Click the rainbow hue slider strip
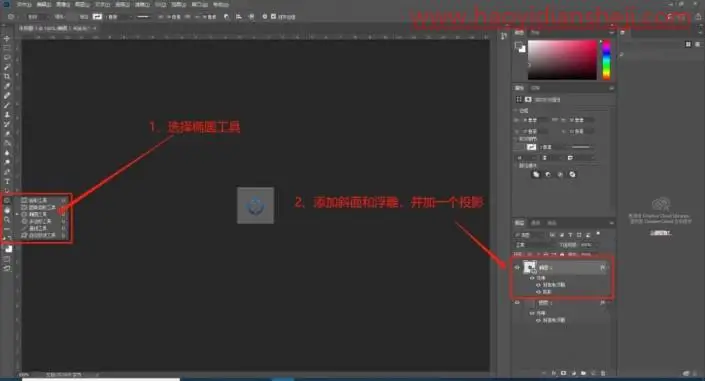705x381 pixels. pos(606,60)
